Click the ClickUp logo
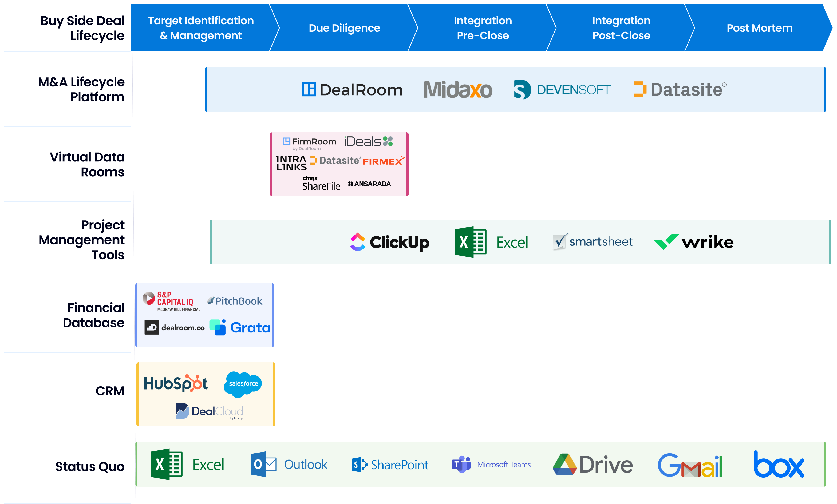 389,242
